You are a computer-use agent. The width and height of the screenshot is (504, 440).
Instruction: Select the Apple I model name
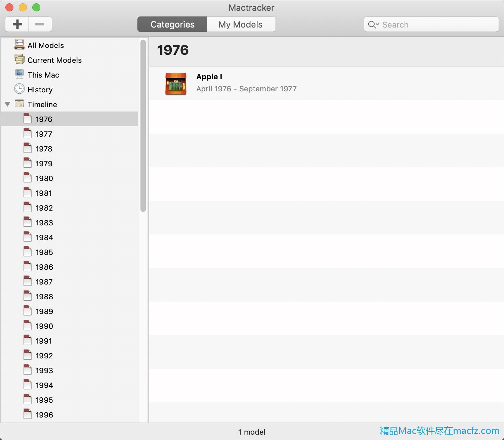point(209,77)
